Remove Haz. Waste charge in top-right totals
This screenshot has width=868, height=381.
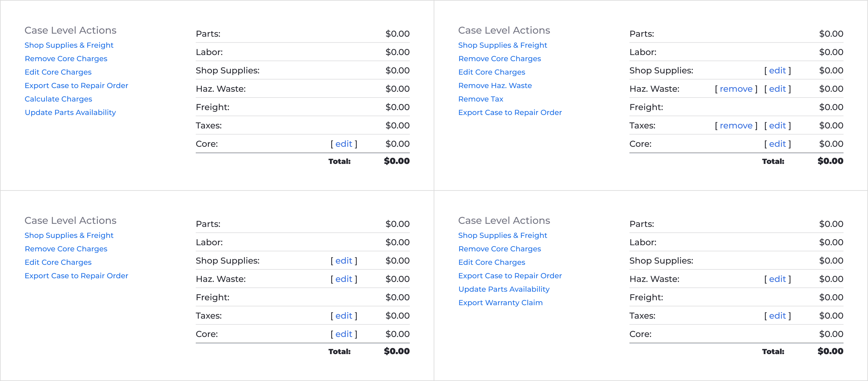(736, 89)
